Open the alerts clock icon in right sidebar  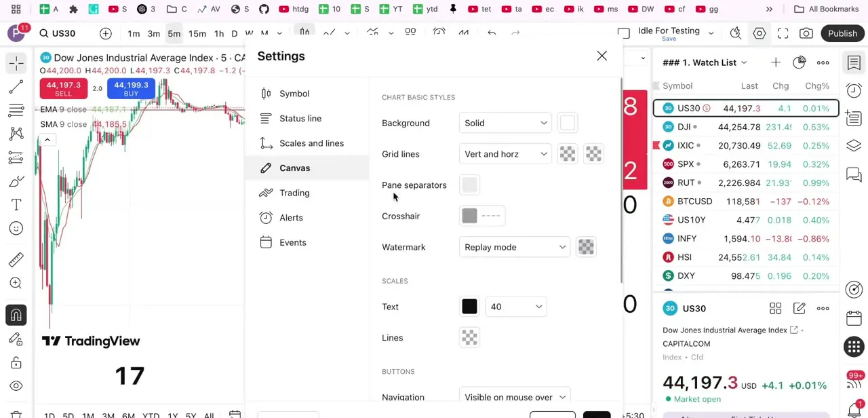tap(854, 91)
